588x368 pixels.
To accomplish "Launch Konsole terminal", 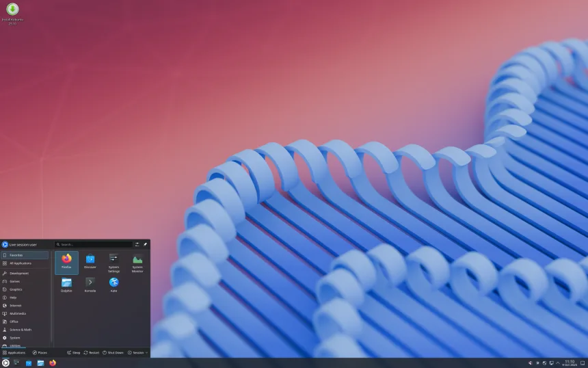I will (90, 285).
